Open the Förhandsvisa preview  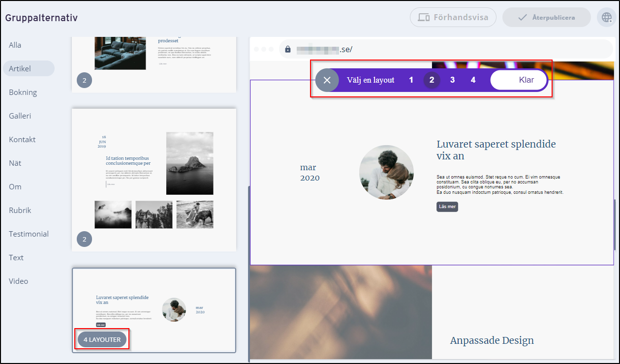coord(453,17)
